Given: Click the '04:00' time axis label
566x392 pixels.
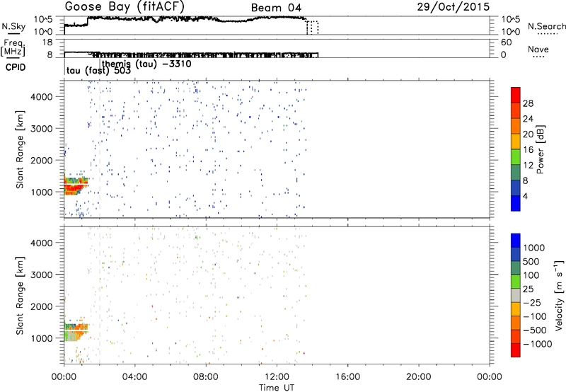Looking at the screenshot, I should point(134,377).
